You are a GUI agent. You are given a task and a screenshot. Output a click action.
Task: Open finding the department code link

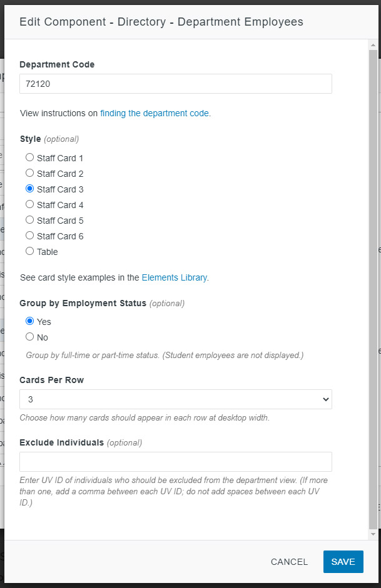pos(155,113)
